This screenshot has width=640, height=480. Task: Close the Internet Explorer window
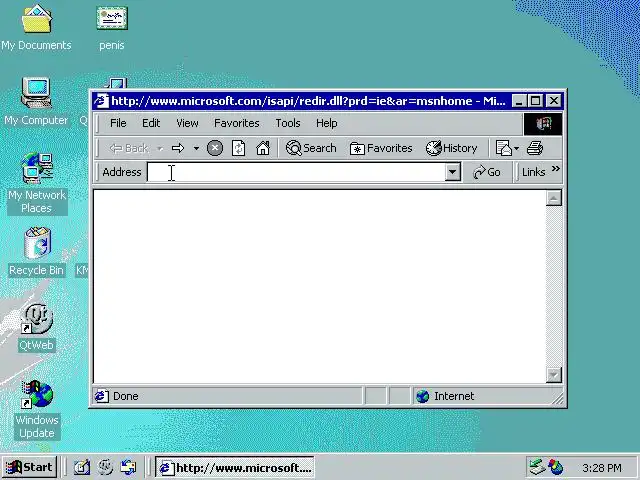[553, 101]
